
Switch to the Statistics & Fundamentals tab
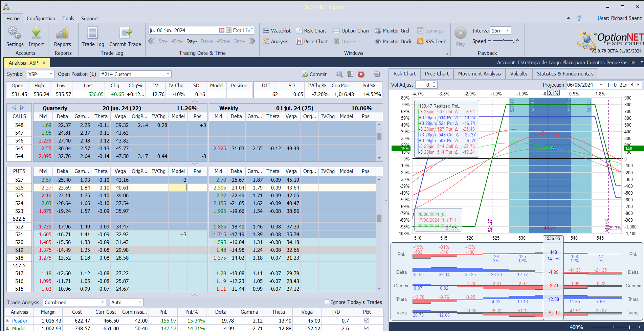pos(565,74)
